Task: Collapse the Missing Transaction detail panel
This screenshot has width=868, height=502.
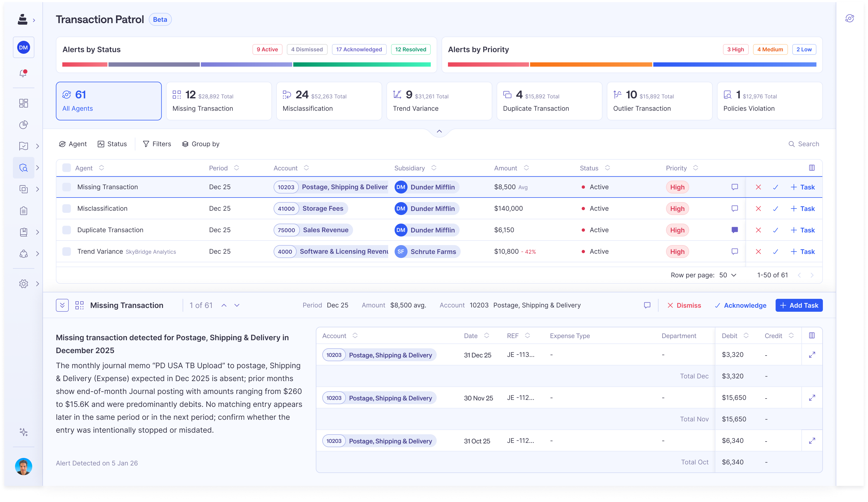Action: pyautogui.click(x=62, y=305)
